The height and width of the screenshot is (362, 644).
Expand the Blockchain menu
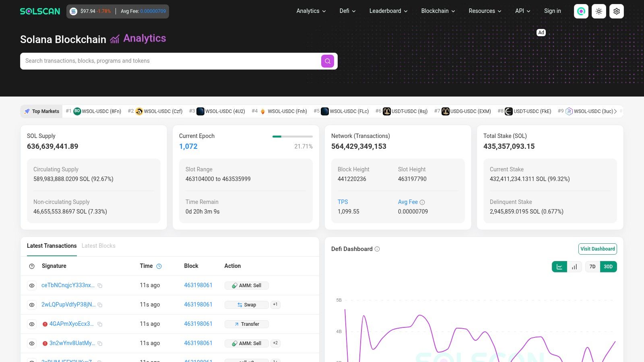coord(438,11)
